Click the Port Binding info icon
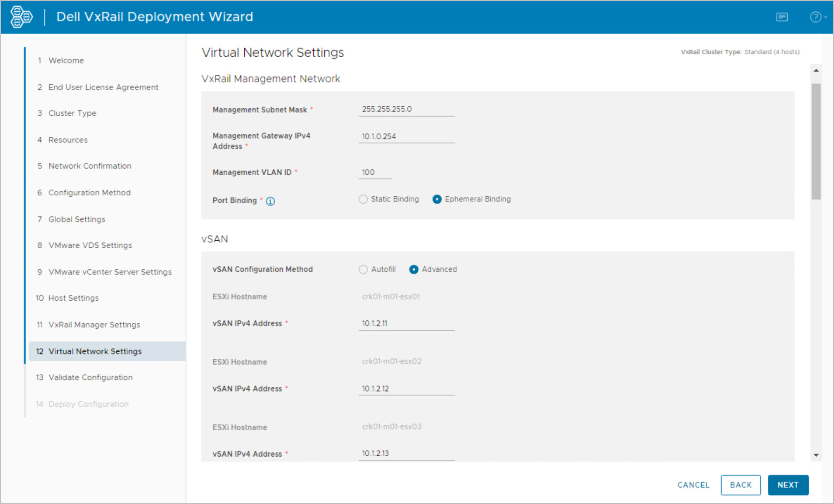The width and height of the screenshot is (834, 504). click(270, 201)
